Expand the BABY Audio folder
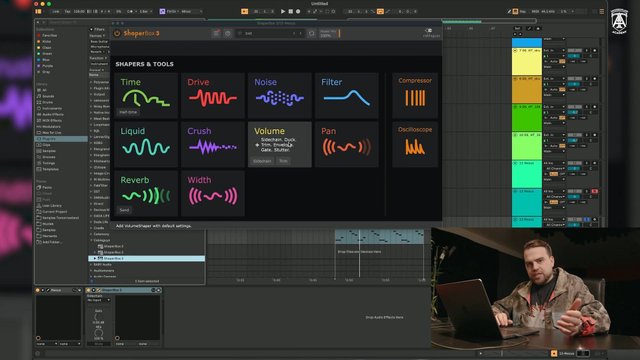The image size is (640, 360). coord(91,264)
